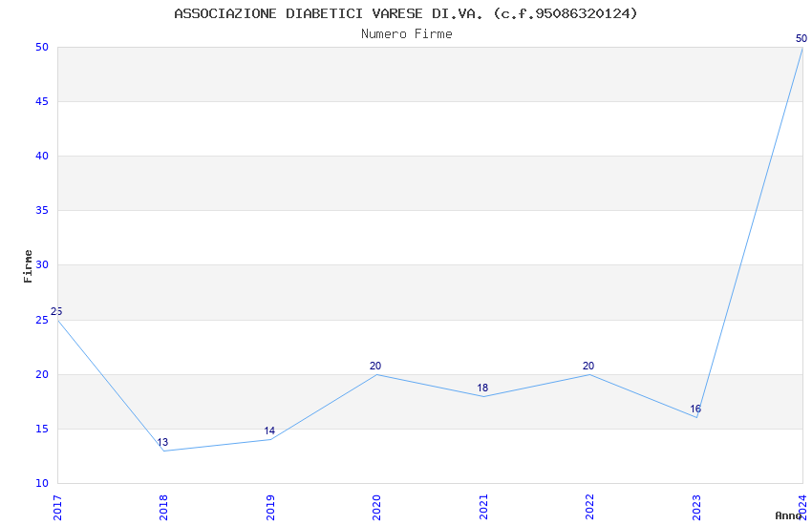Select the 2021 year label
This screenshot has height=525, width=812.
click(483, 508)
